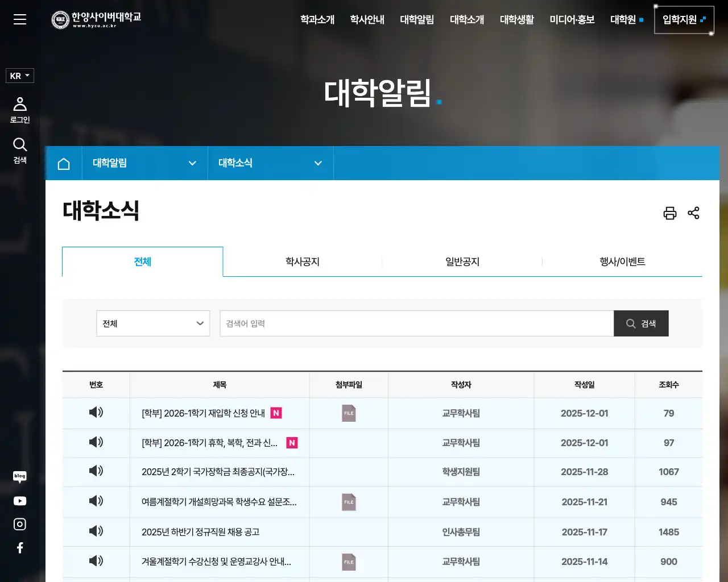Switch to the 학사공지 tab
The width and height of the screenshot is (728, 582).
302,261
